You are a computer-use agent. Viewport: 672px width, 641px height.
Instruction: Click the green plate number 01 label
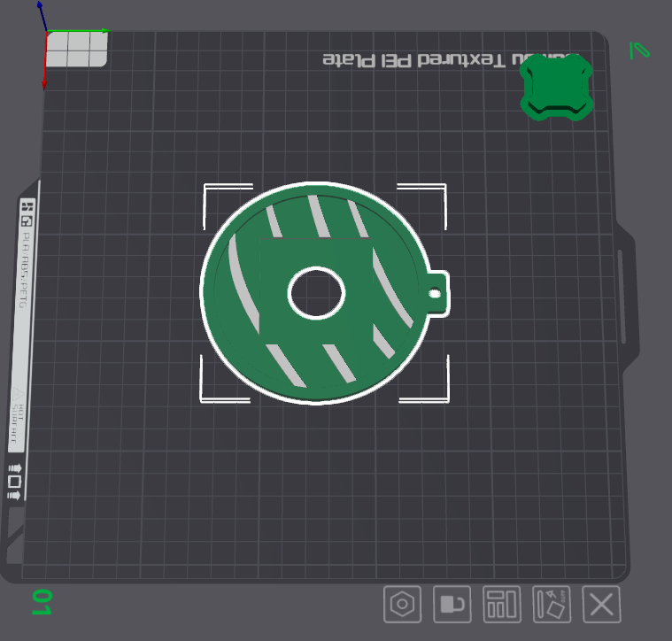point(41,602)
